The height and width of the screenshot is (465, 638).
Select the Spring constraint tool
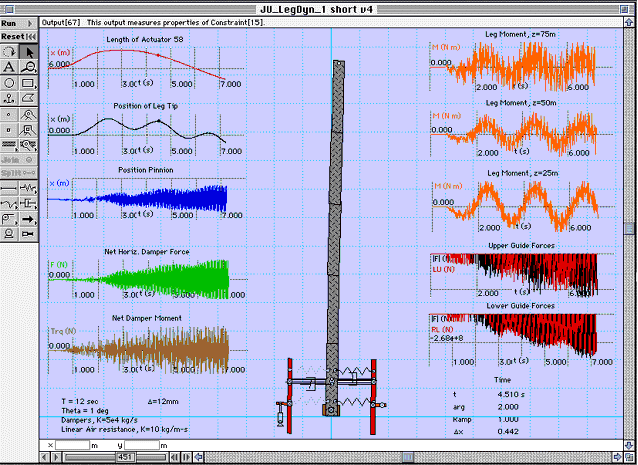tap(28, 187)
